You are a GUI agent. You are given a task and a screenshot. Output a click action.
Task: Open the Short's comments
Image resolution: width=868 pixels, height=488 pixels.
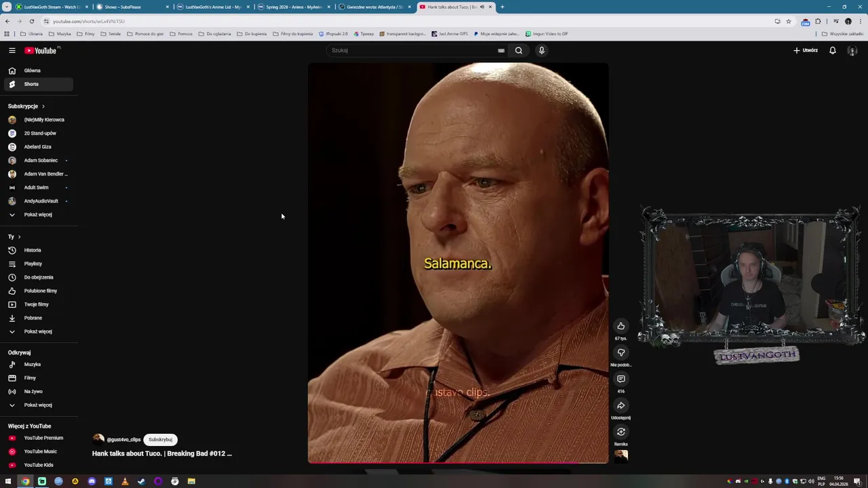[x=620, y=379]
